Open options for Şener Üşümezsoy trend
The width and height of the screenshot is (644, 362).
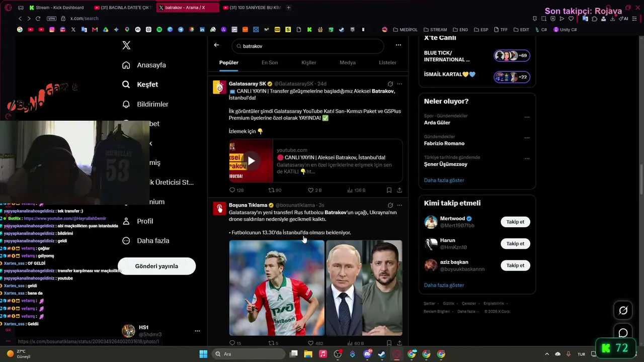[x=527, y=158]
